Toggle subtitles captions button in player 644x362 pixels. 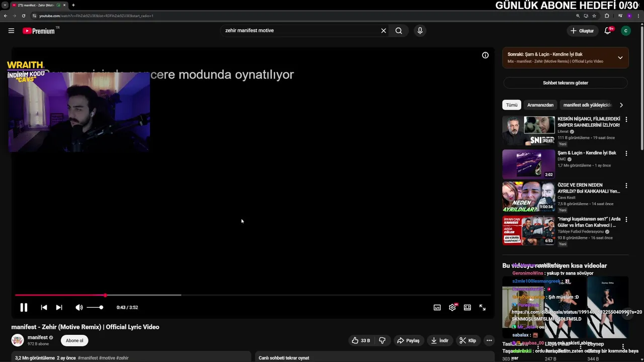coord(437,308)
